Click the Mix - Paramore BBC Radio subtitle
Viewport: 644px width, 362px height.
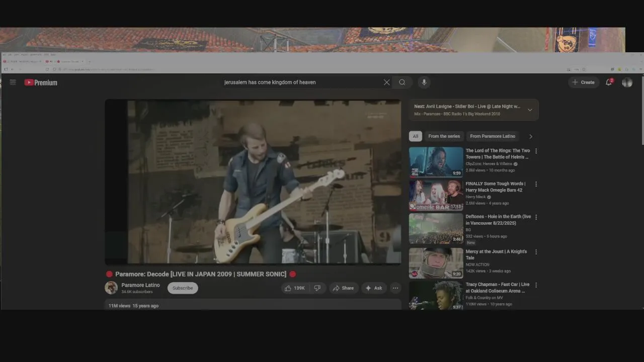457,114
